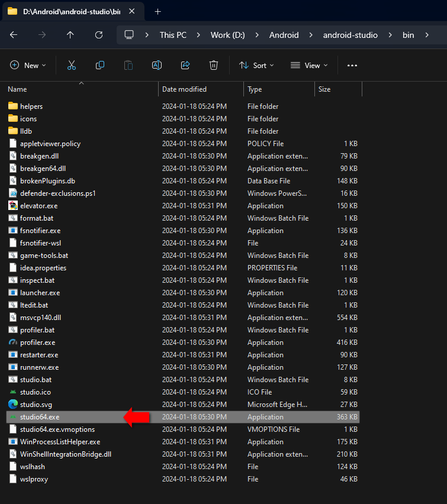Image resolution: width=447 pixels, height=504 pixels.
Task: Sort by the Date modified column header
Action: coord(184,89)
